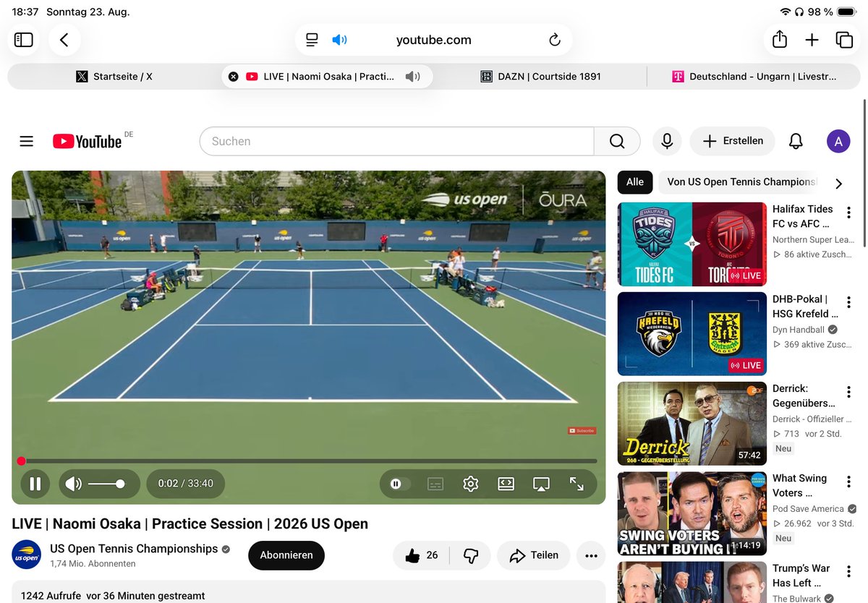Open the player settings gear
This screenshot has height=603, width=868.
click(471, 484)
